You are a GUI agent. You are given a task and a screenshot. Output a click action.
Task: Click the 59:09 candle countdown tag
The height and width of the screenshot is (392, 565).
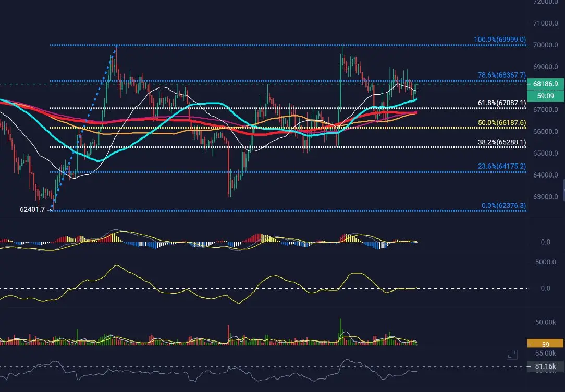[546, 96]
